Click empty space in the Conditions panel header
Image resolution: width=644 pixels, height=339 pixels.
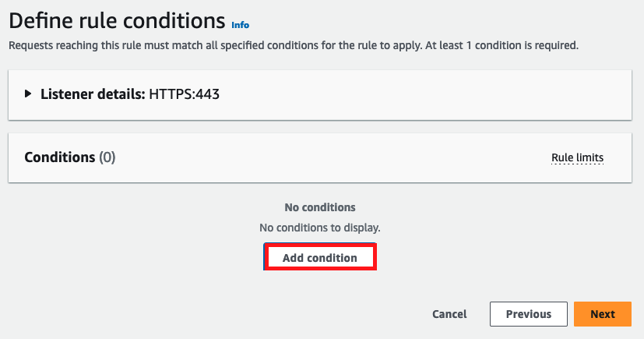327,157
